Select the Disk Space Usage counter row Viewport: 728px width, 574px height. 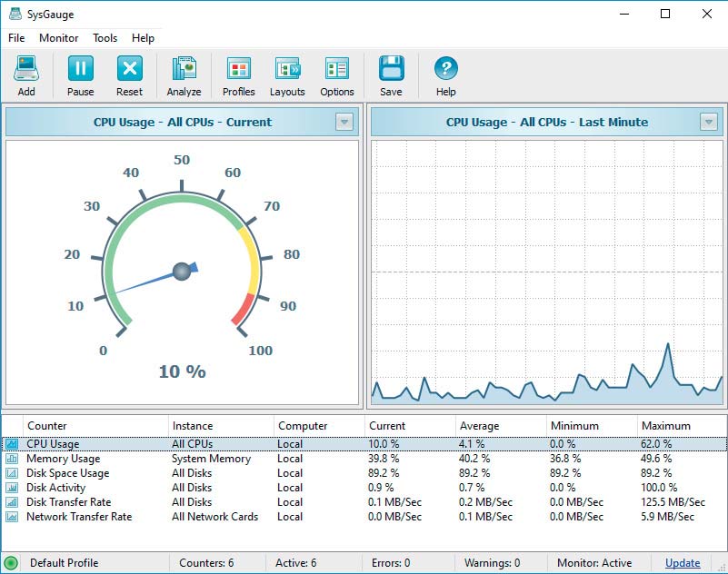[x=364, y=473]
